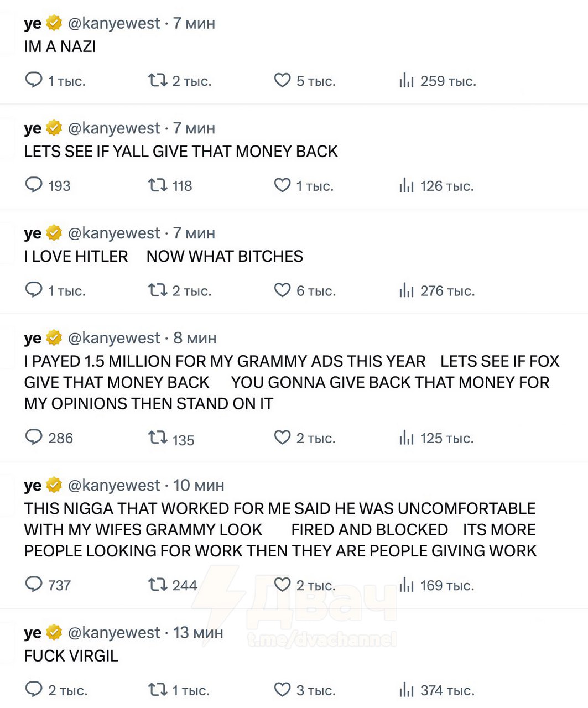View the stats icon showing 126 тыс.

coord(407,186)
